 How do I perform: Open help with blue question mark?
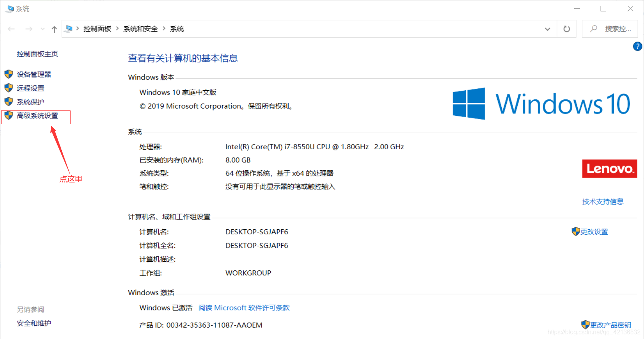point(637,46)
